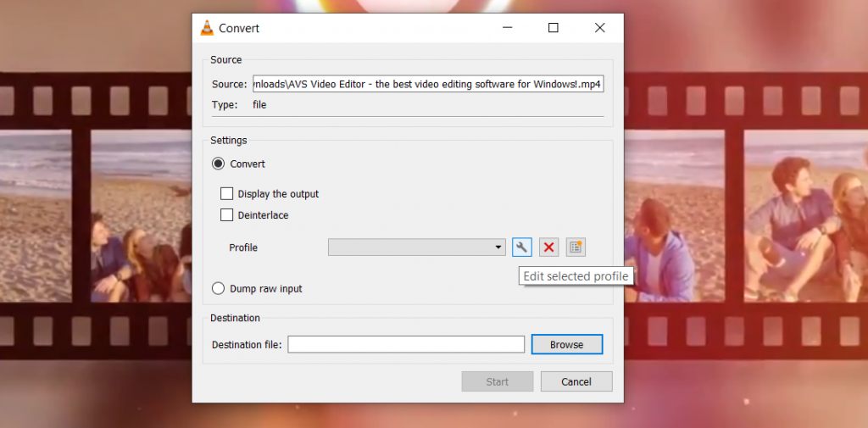The height and width of the screenshot is (428, 868).
Task: Close the Convert dialog window
Action: [599, 28]
